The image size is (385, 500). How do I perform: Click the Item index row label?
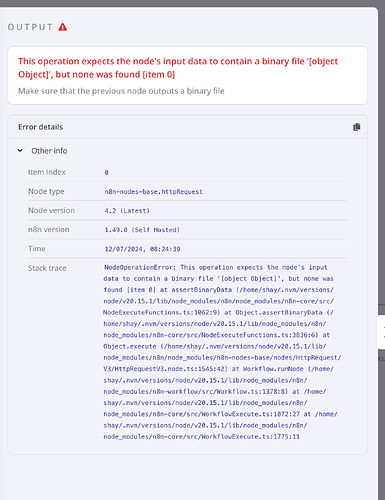click(47, 172)
